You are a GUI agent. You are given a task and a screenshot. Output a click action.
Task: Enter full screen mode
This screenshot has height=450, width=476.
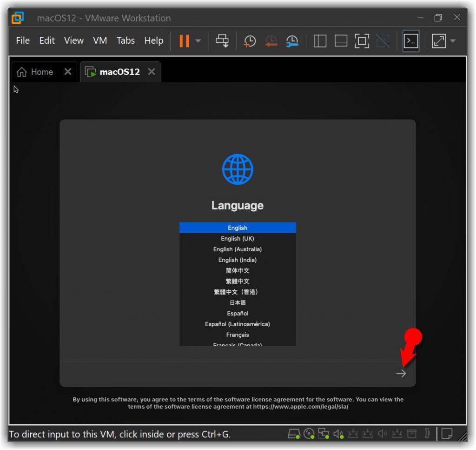pyautogui.click(x=362, y=41)
